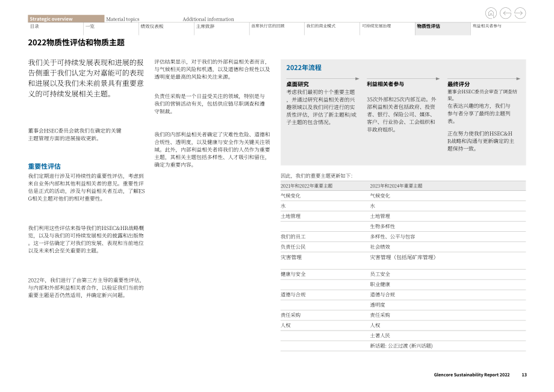Click the page number 13 in footer
Screen dimensions: 554x392
coord(524,375)
